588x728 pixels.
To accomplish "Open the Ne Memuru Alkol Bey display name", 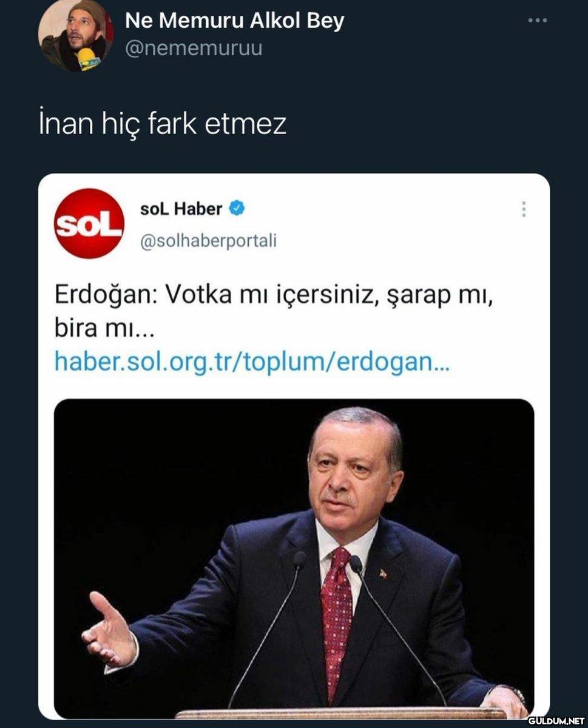I will click(x=234, y=21).
